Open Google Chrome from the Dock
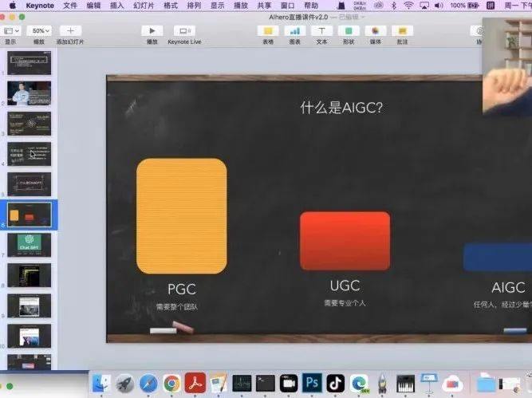This screenshot has width=532, height=398. tap(171, 383)
